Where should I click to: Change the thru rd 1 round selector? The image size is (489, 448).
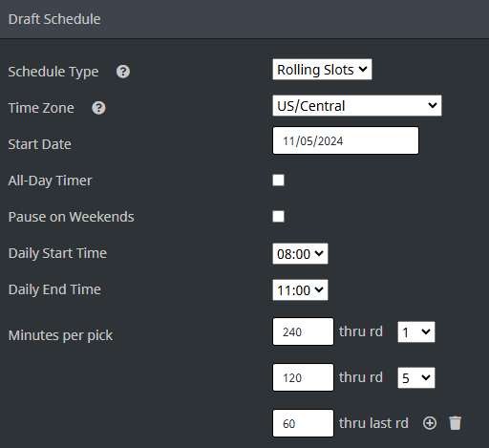(x=416, y=332)
